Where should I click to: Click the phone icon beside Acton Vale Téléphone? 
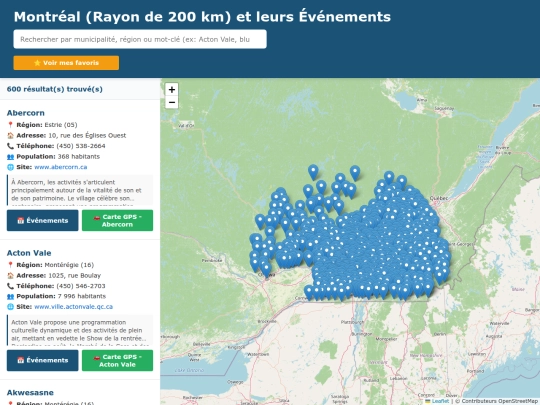(x=10, y=286)
